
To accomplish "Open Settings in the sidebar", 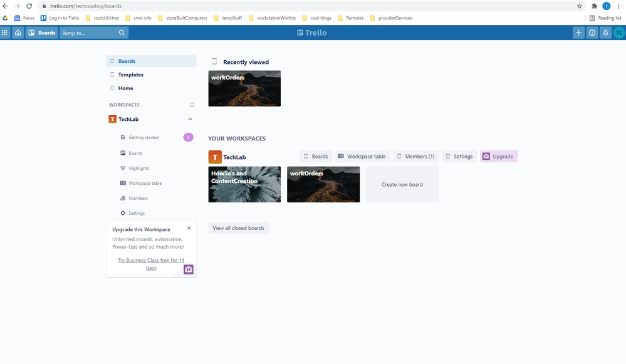I will click(136, 213).
